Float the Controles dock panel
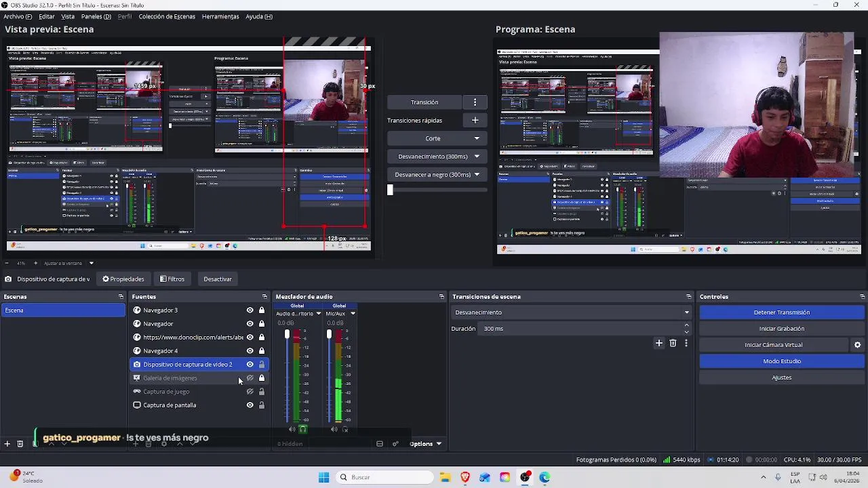 pyautogui.click(x=862, y=297)
